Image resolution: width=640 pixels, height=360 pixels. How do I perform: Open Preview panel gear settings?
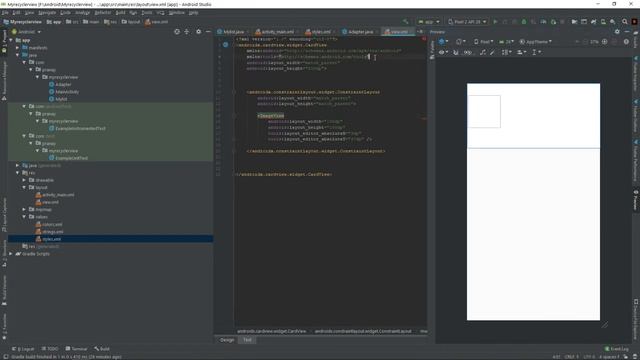click(617, 31)
